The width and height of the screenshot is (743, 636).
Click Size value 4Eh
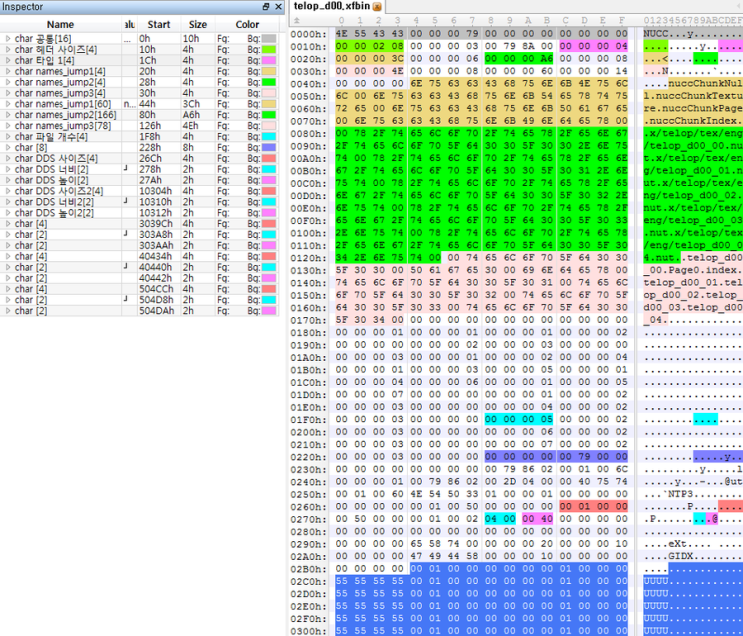[191, 126]
